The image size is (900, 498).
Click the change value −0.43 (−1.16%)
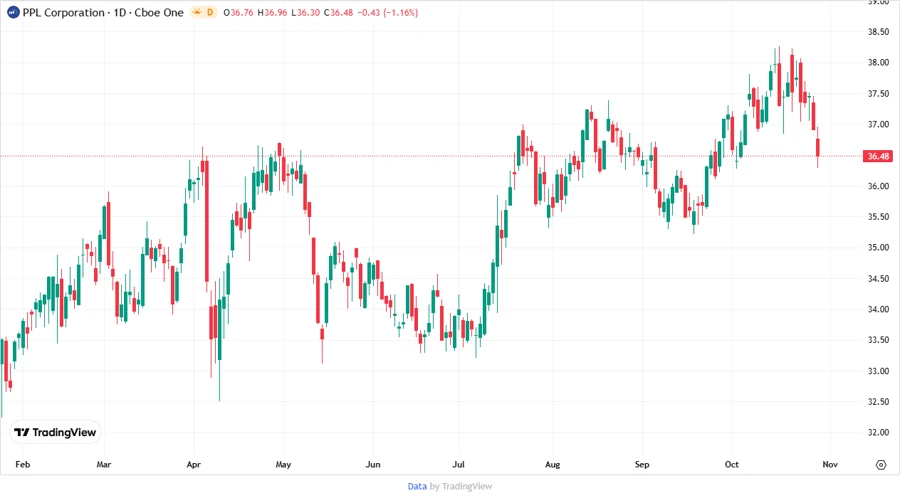(x=387, y=13)
